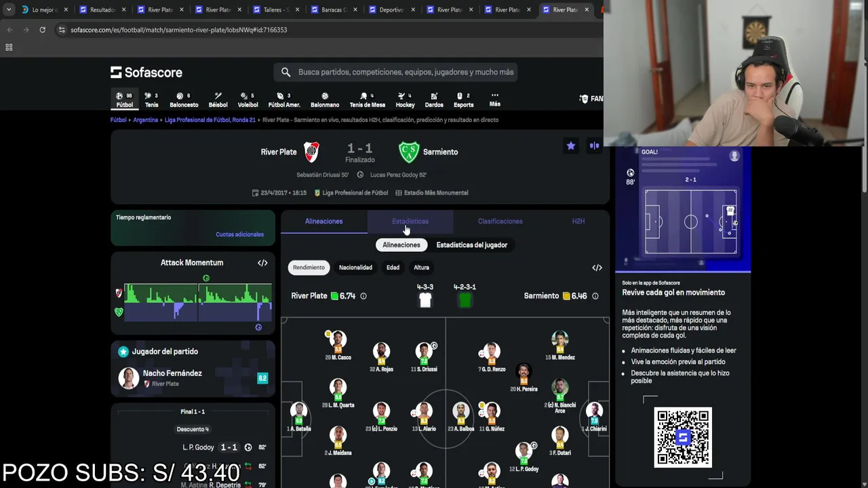868x488 pixels.
Task: Click the browser reload button
Action: click(42, 30)
